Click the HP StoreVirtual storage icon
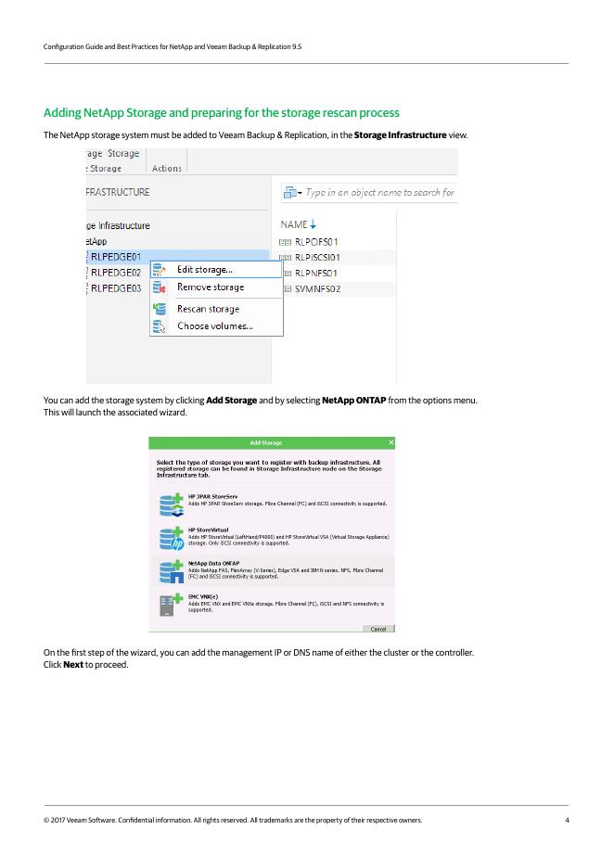This screenshot has height=868, width=614. [171, 538]
